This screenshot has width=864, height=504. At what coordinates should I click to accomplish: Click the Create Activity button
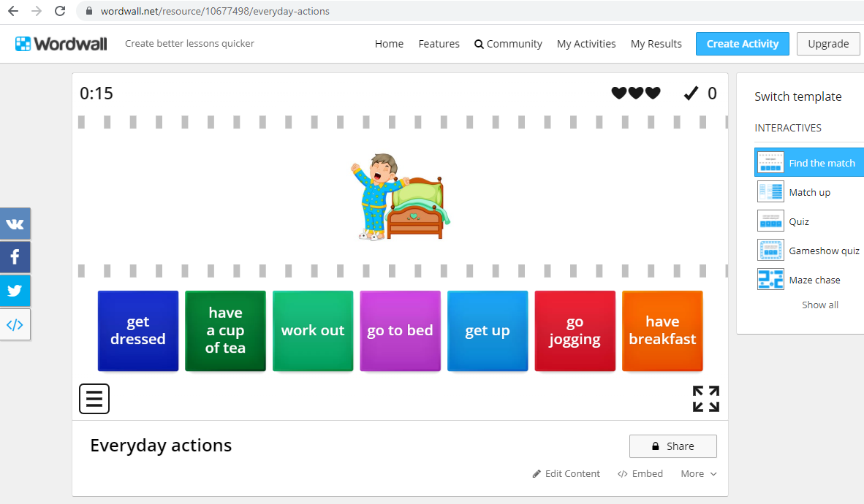[742, 44]
